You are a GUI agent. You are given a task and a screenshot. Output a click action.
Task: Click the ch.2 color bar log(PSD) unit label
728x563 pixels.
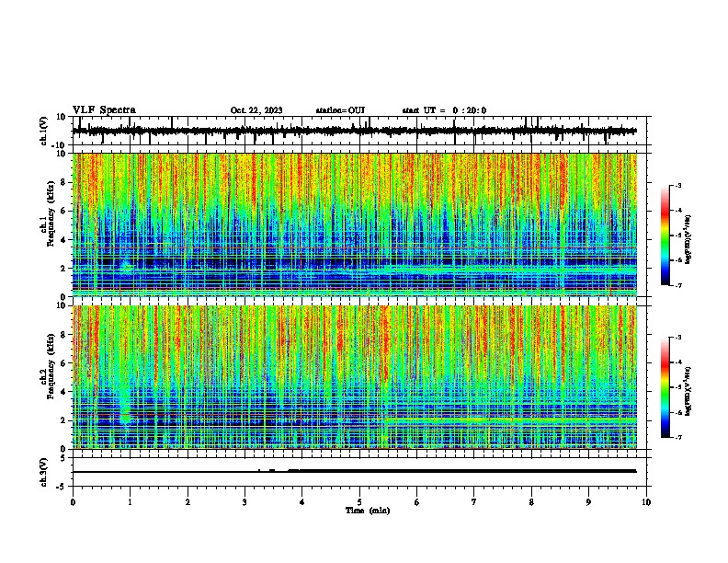(688, 391)
